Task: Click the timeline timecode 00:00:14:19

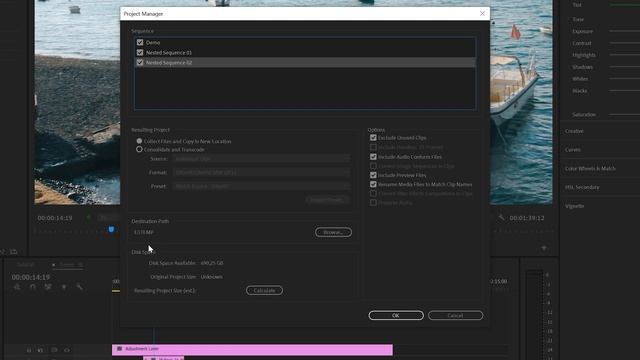Action: click(x=31, y=277)
